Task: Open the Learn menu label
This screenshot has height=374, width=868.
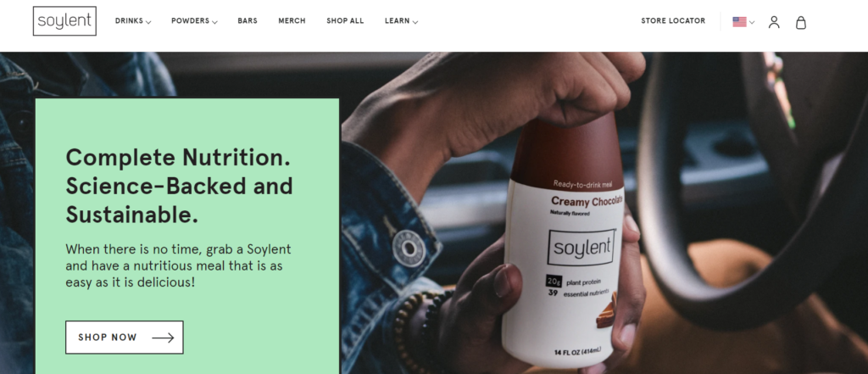Action: 397,21
